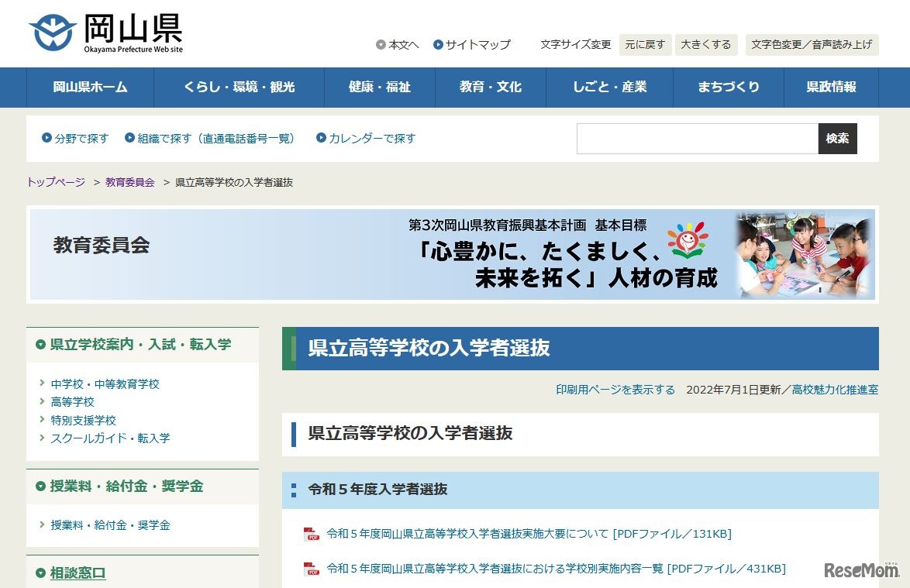Screen dimensions: 910x588
Task: Switch to the 教育・文化 navigation tab
Action: 491,88
